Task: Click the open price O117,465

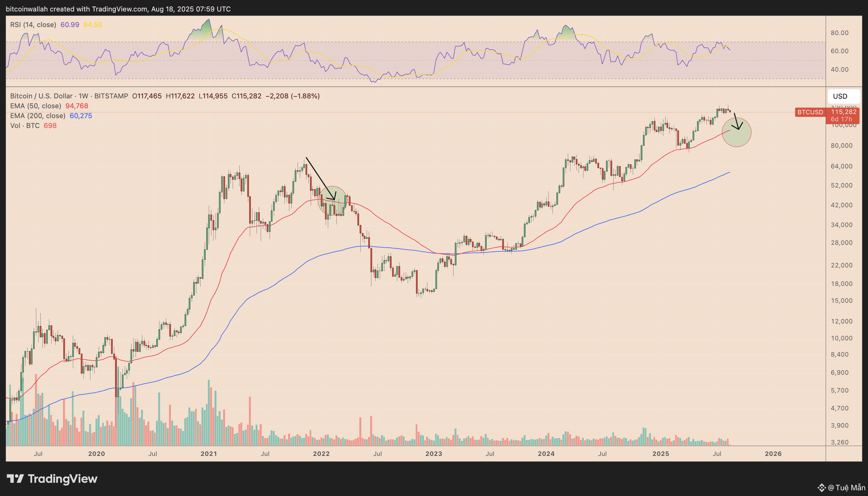Action: (x=147, y=96)
